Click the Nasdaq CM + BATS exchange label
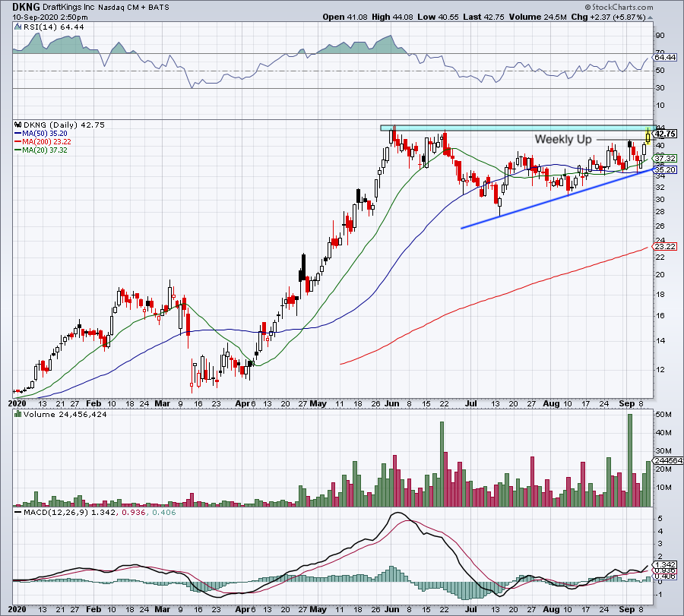 tap(134, 8)
